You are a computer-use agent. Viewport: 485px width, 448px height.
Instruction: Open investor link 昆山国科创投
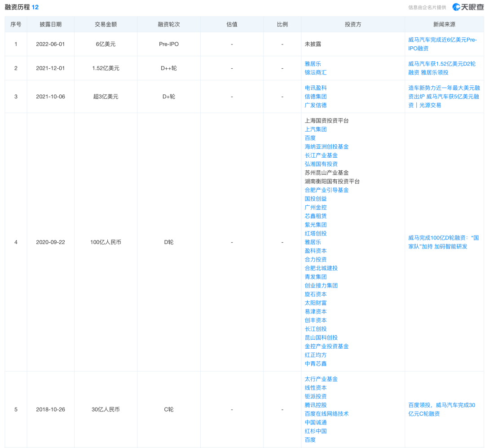(x=321, y=337)
